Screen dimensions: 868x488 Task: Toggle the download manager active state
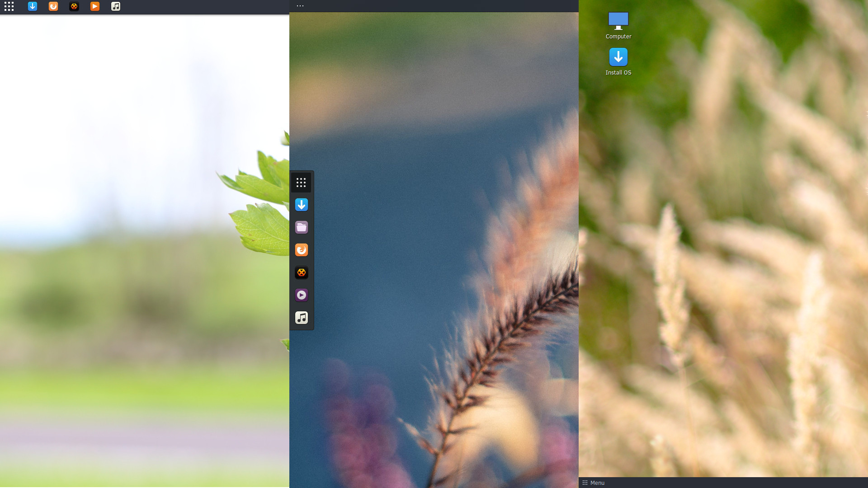coord(33,6)
